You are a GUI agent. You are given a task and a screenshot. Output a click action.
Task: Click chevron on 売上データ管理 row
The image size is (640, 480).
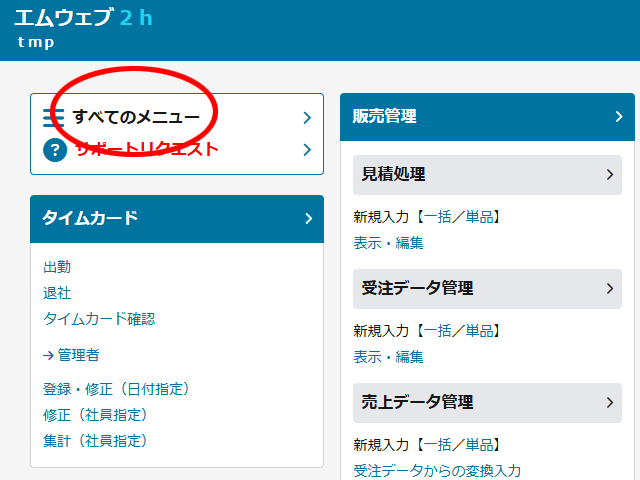(x=610, y=402)
